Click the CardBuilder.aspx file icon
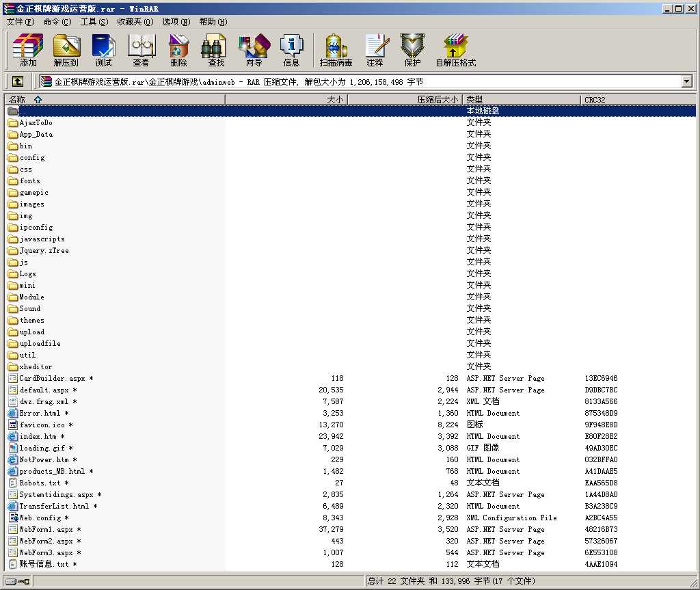 (x=13, y=378)
